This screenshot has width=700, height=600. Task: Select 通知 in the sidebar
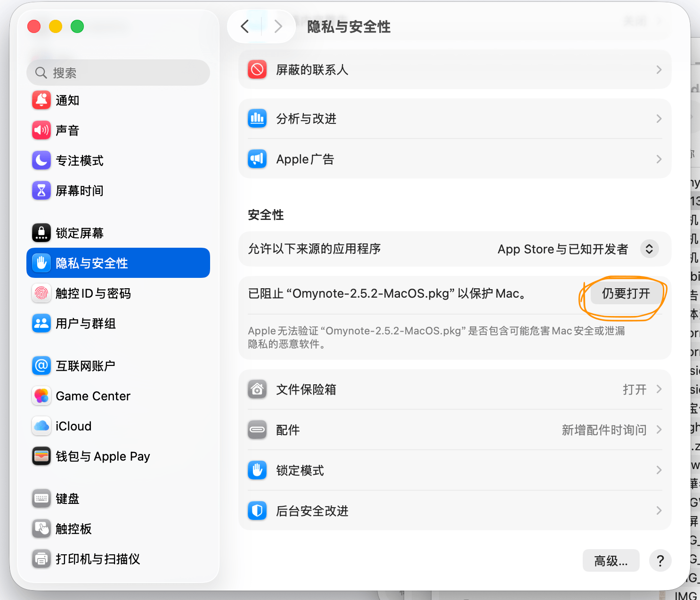click(118, 100)
